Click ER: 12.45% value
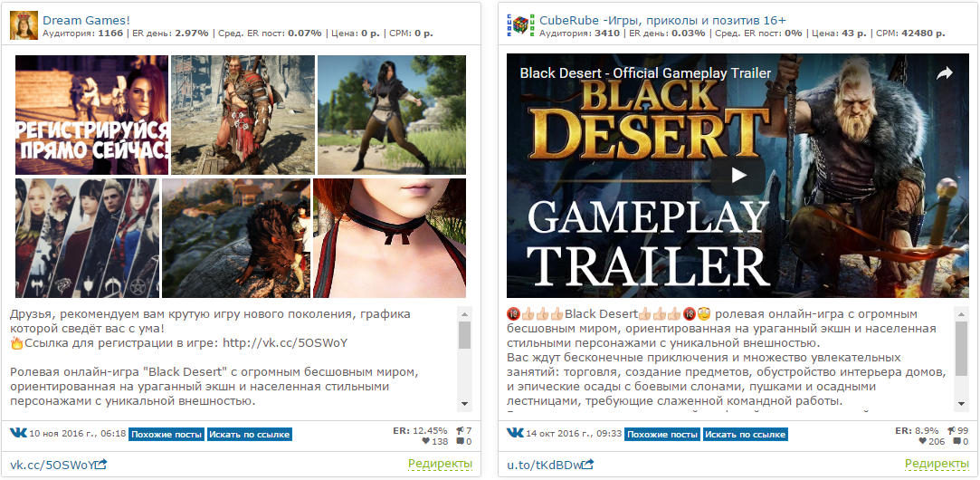980x480 pixels. pyautogui.click(x=420, y=430)
